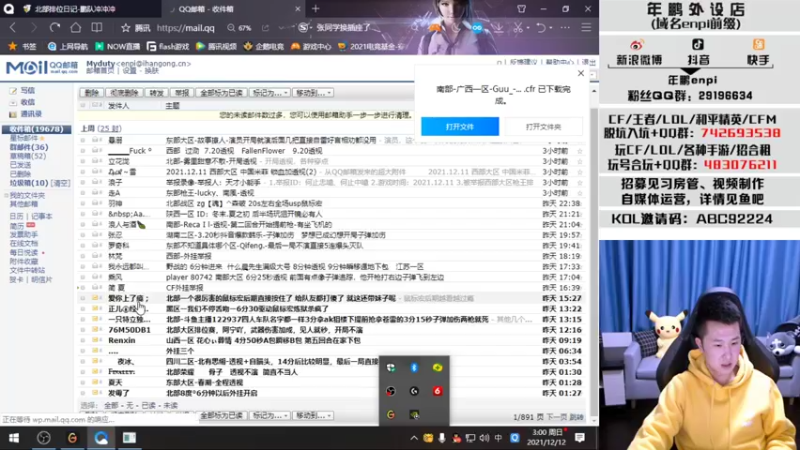
Task: Open reading mode book icon in toolbar
Action: coord(96,28)
